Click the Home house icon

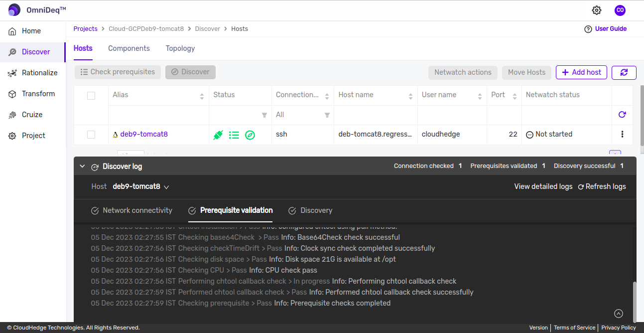tap(12, 31)
